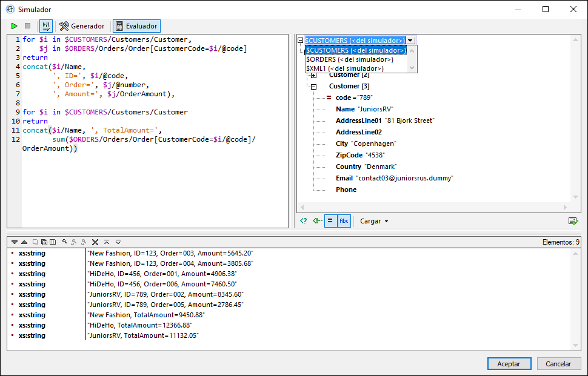Click the validate XML icon with green checkmark
588x376 pixels.
pos(572,221)
